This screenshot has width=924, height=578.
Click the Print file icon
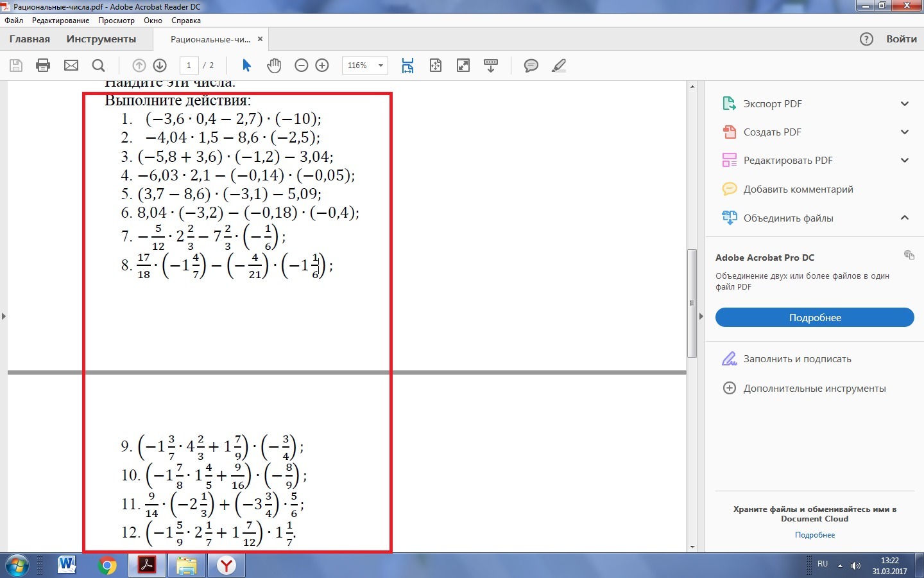(x=43, y=66)
